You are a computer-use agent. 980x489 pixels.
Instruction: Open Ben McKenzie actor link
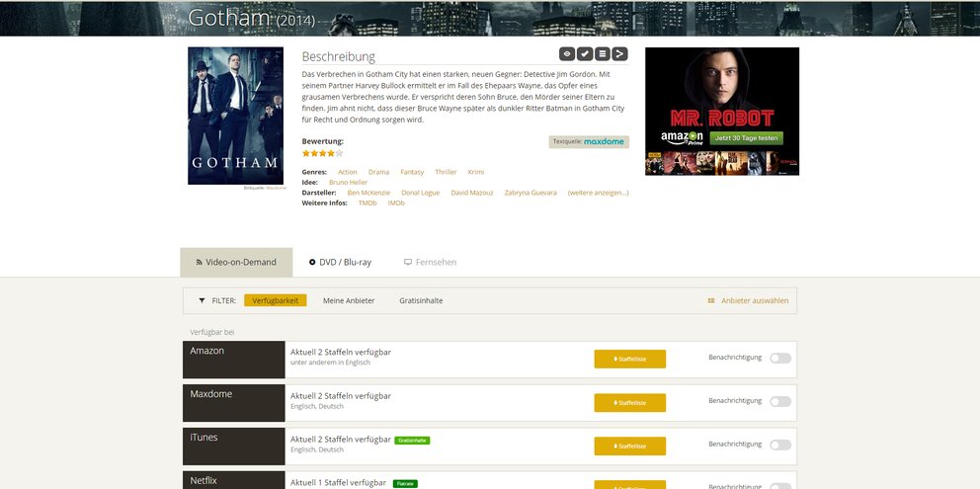coord(368,193)
